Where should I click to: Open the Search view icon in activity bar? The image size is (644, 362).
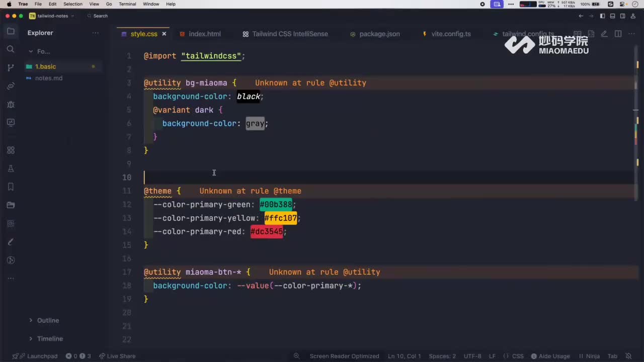pos(11,49)
